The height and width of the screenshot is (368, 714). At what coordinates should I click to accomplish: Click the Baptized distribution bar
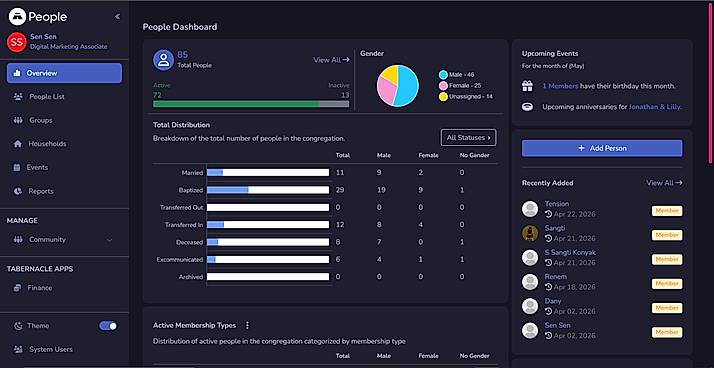click(x=268, y=190)
